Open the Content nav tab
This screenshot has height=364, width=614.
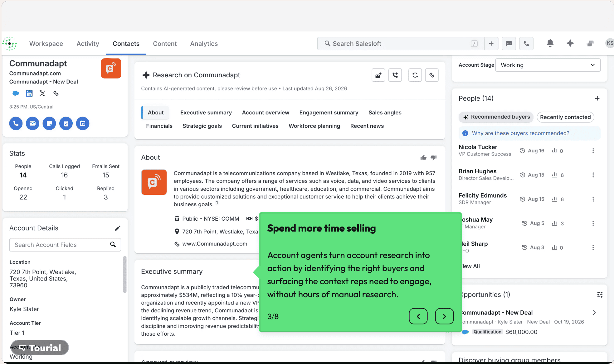click(165, 44)
